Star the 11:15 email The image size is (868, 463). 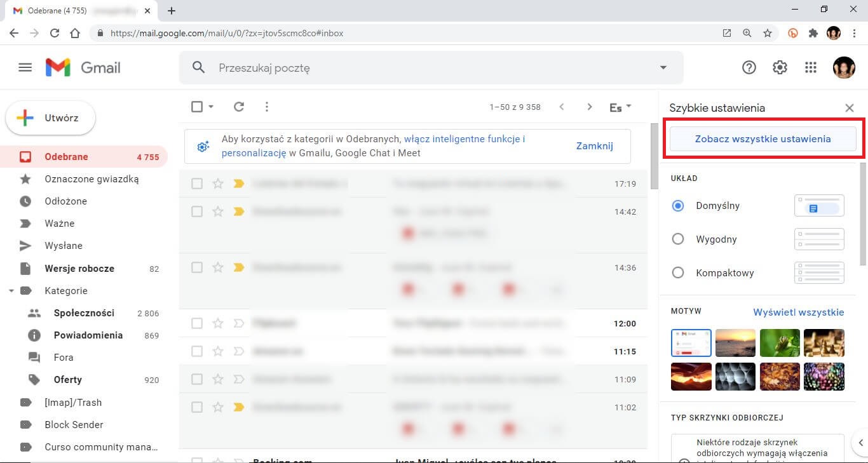pos(218,351)
